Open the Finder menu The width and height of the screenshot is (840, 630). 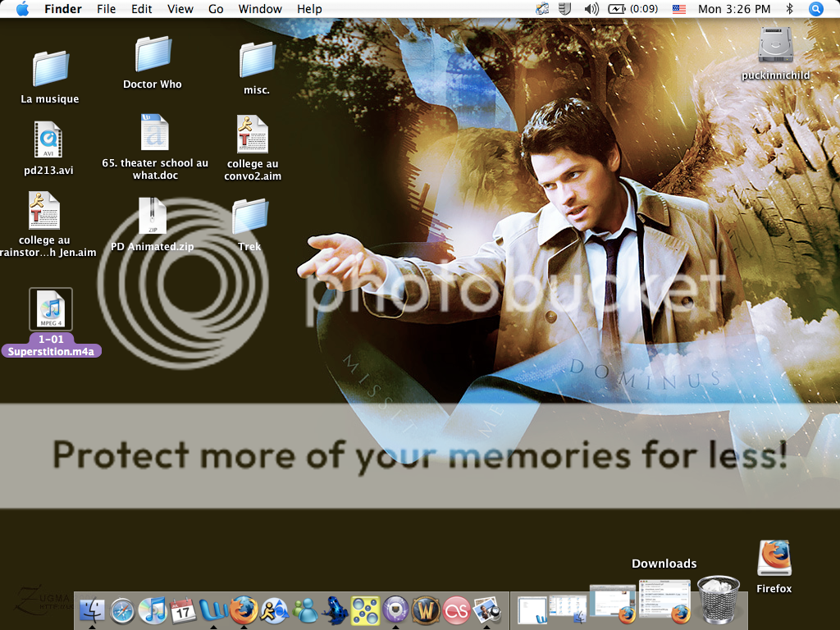coord(63,9)
